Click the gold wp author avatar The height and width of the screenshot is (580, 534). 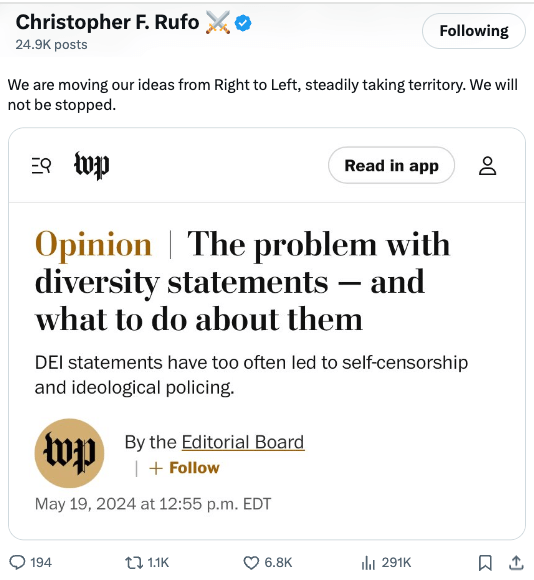pos(69,453)
